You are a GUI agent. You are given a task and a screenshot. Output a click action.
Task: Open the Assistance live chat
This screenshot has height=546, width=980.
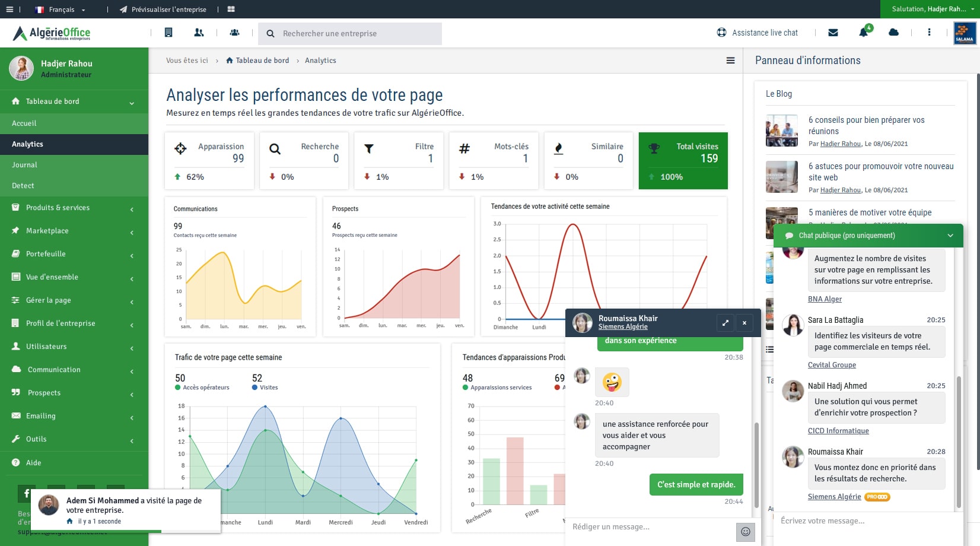(x=758, y=33)
